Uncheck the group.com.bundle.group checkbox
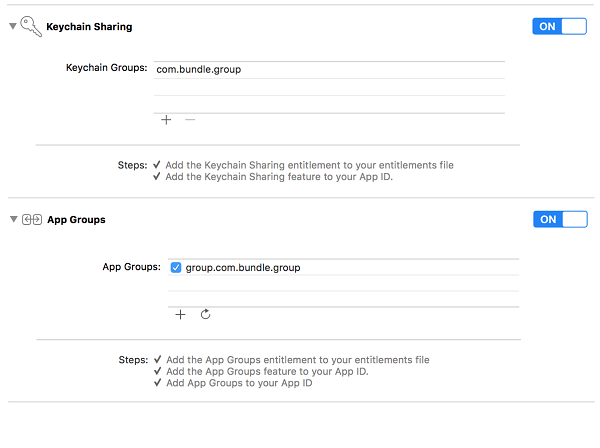Image resolution: width=600 pixels, height=448 pixels. [x=176, y=267]
